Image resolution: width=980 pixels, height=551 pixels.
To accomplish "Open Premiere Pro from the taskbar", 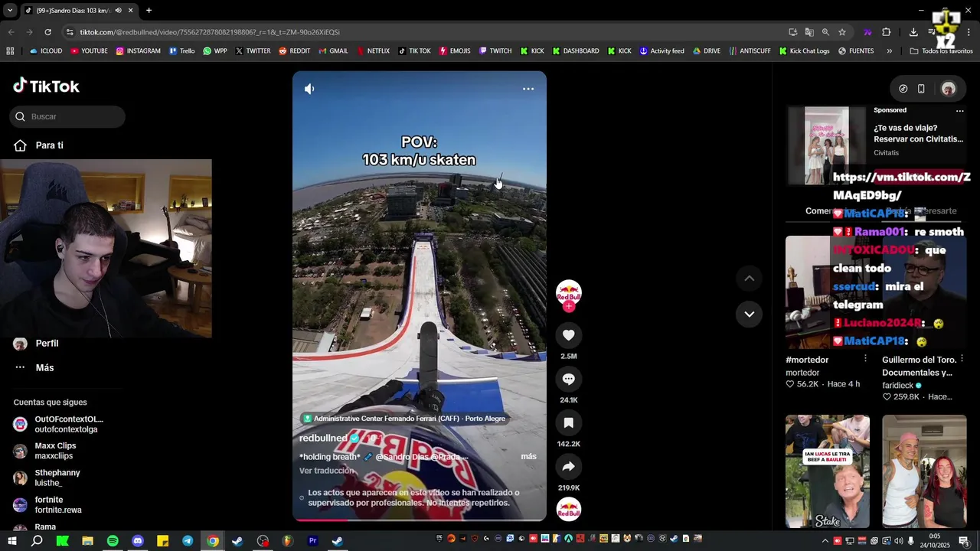I will pyautogui.click(x=312, y=541).
